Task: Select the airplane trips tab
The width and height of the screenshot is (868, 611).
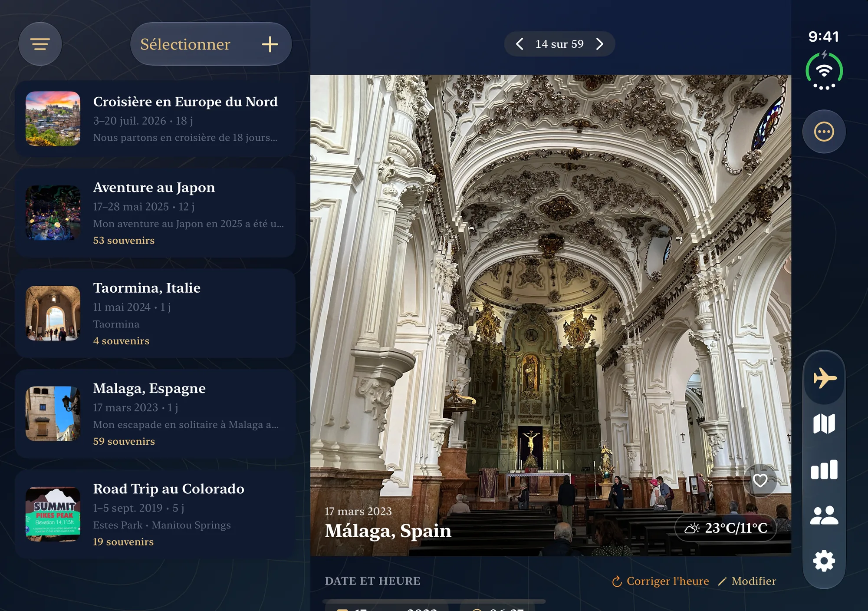Action: click(x=824, y=378)
